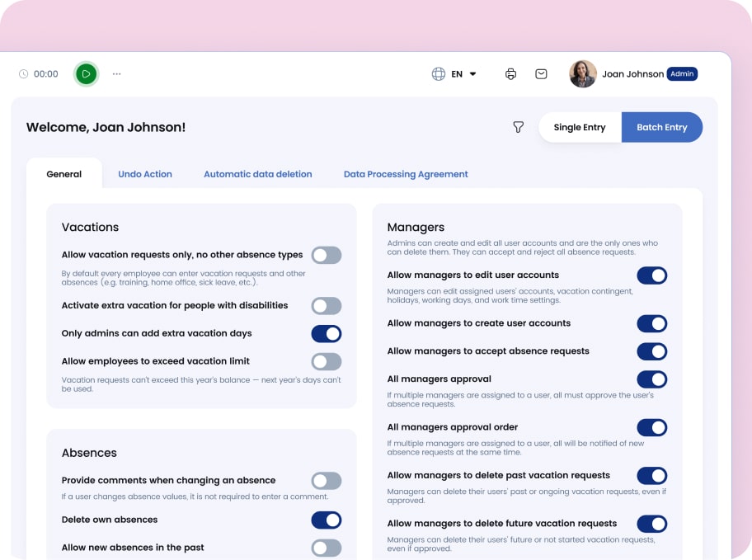Click the filter funnel icon
The image size is (752, 560).
518,127
